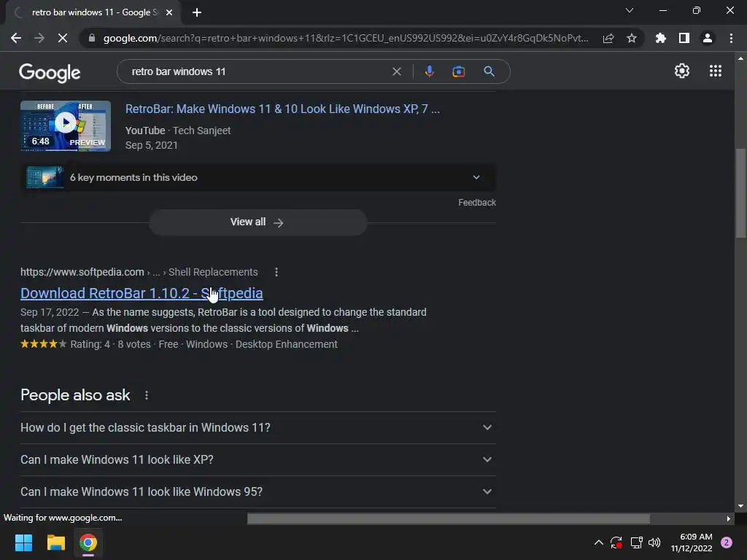Click the Rating: 4 · 8 votes text
747x560 pixels.
tap(111, 344)
